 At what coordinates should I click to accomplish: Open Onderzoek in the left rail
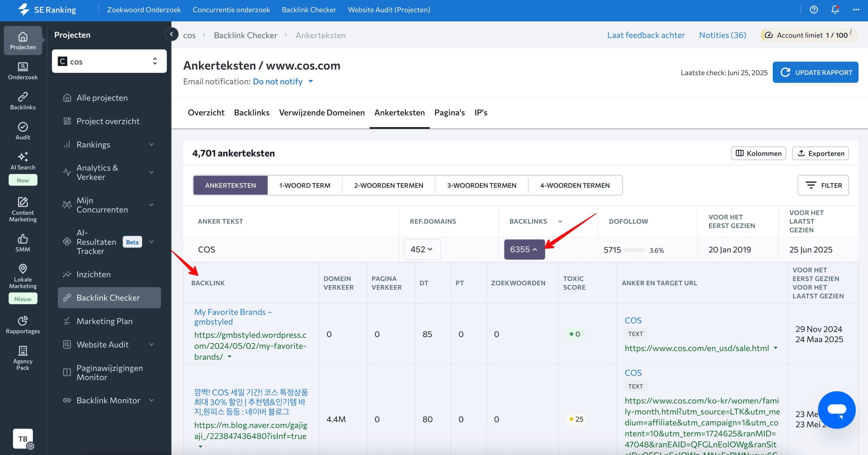(x=23, y=71)
